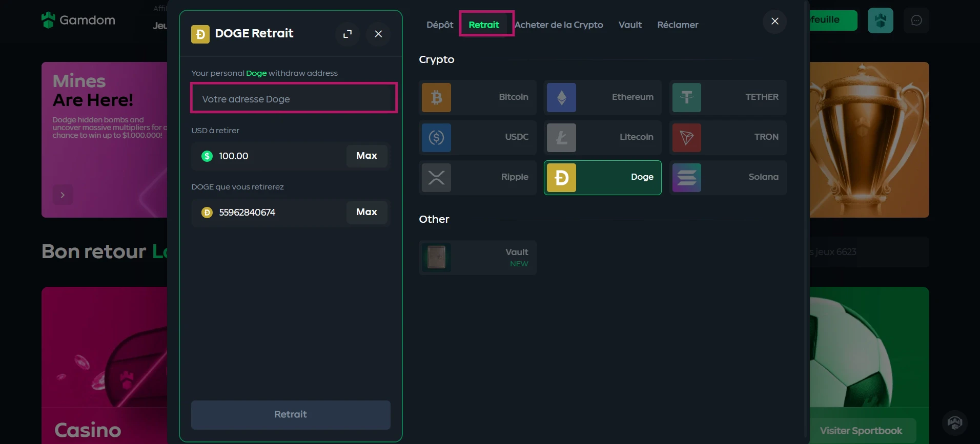Select the TRON crypto option
The height and width of the screenshot is (444, 980).
[728, 137]
